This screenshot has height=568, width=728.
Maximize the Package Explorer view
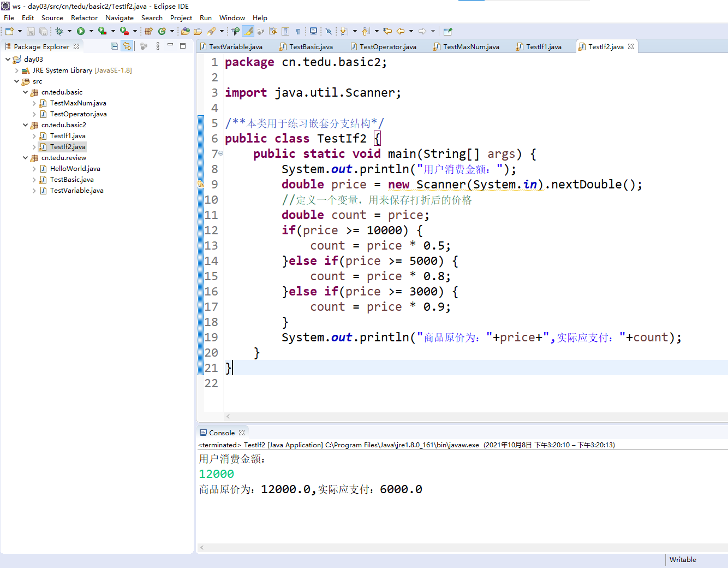tap(183, 46)
